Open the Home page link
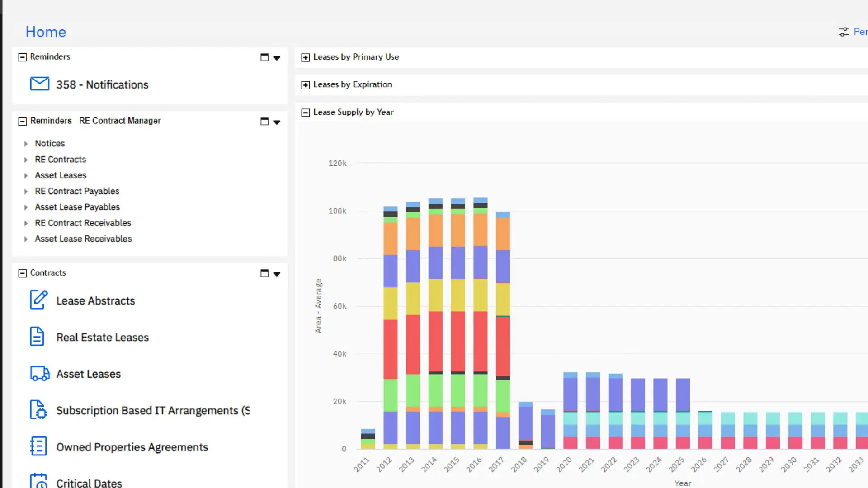This screenshot has height=488, width=868. (46, 32)
